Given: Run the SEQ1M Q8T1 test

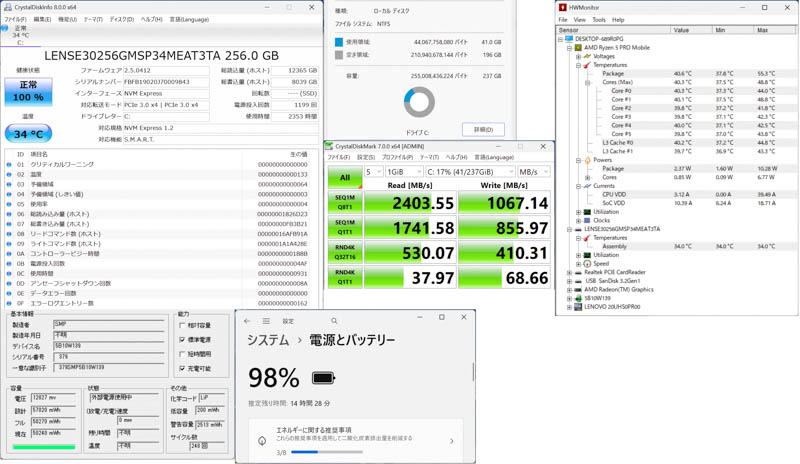Looking at the screenshot, I should point(344,203).
